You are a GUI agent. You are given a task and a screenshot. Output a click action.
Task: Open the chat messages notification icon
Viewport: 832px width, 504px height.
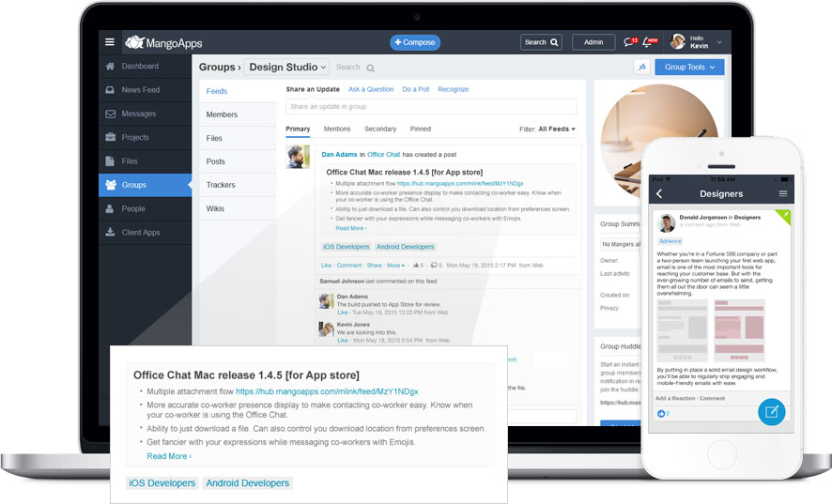pos(630,41)
